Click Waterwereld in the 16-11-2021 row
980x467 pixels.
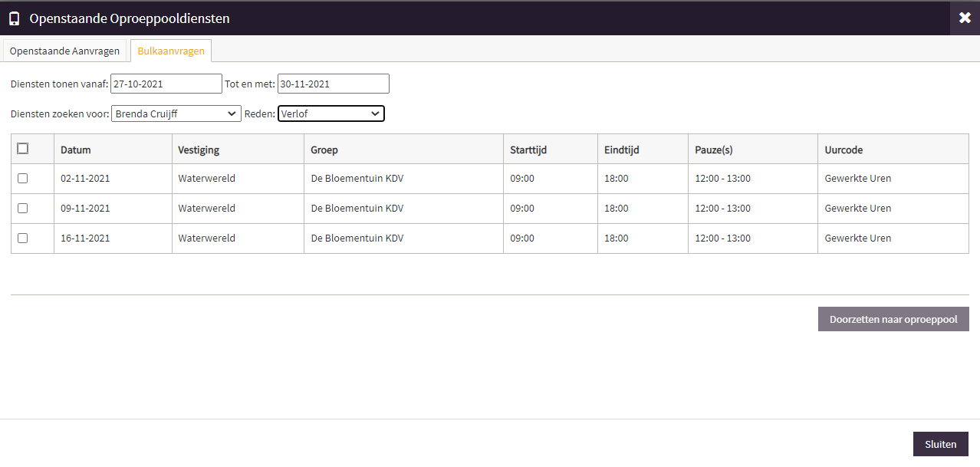coord(207,238)
